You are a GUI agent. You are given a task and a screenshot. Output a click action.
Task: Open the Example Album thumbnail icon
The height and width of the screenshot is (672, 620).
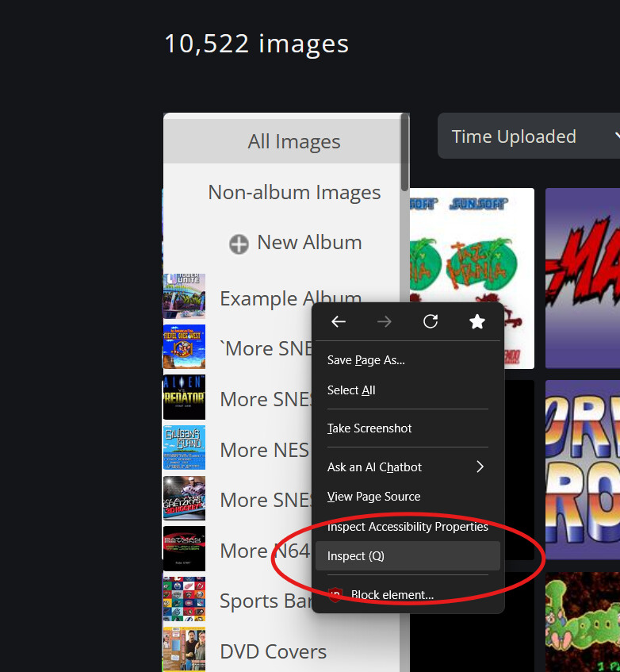tap(184, 297)
